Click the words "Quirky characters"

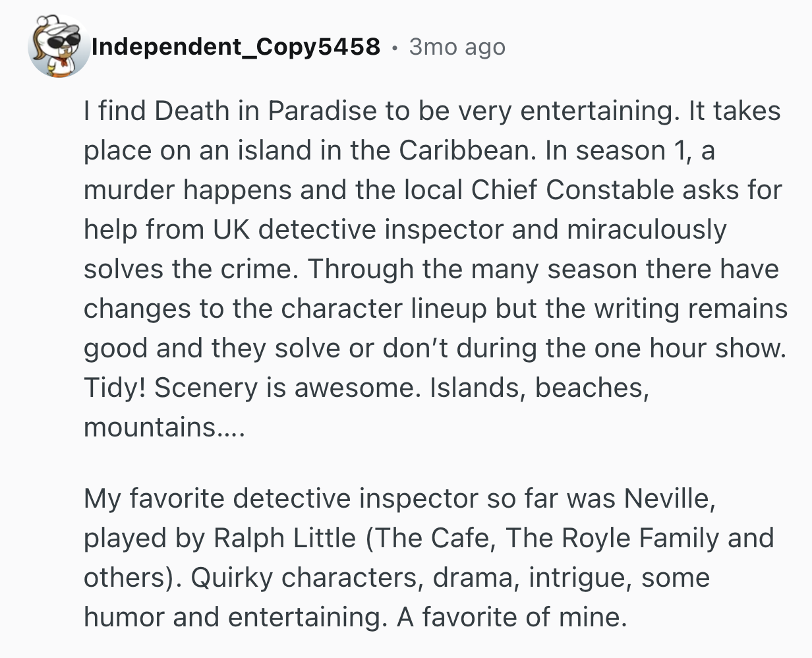tap(303, 578)
